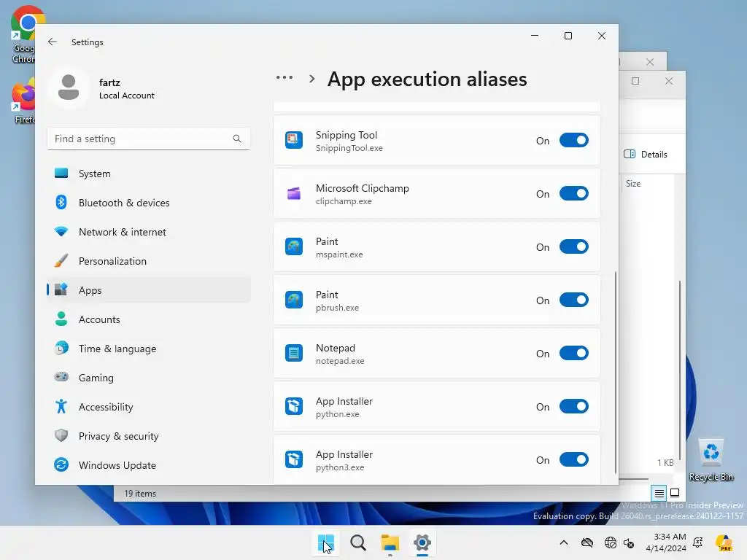Open Time & language settings
This screenshot has width=747, height=560.
pos(149,349)
